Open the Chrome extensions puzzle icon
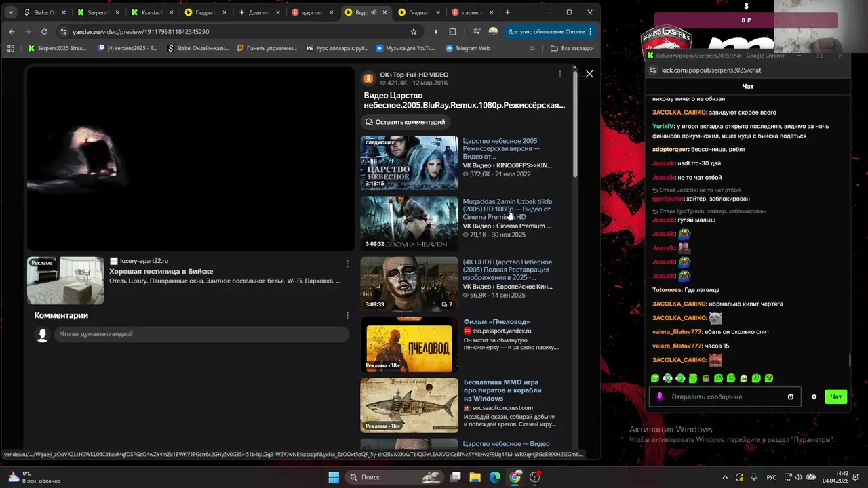Screen dimensions: 868x488 click(452, 31)
